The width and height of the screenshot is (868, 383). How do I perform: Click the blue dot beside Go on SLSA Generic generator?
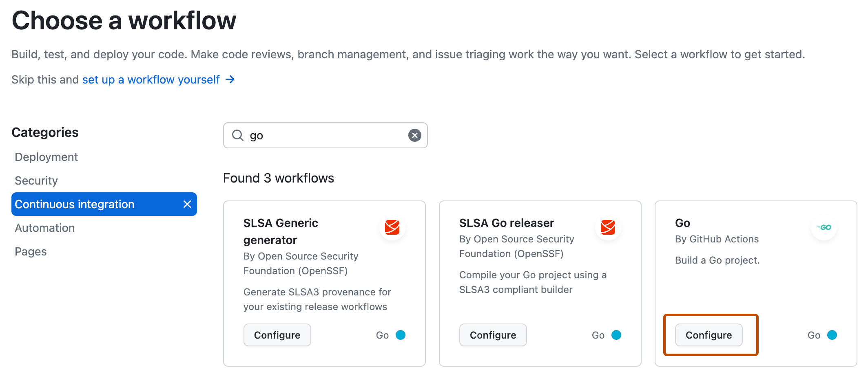click(x=401, y=335)
